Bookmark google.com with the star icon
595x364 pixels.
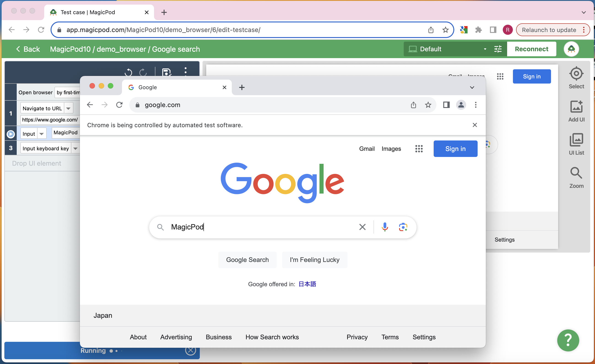pos(428,105)
